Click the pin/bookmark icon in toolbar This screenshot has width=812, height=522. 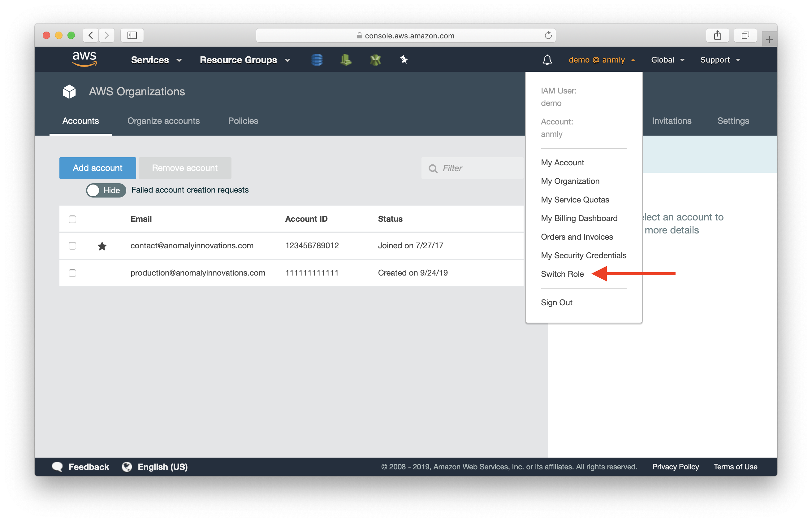[404, 60]
